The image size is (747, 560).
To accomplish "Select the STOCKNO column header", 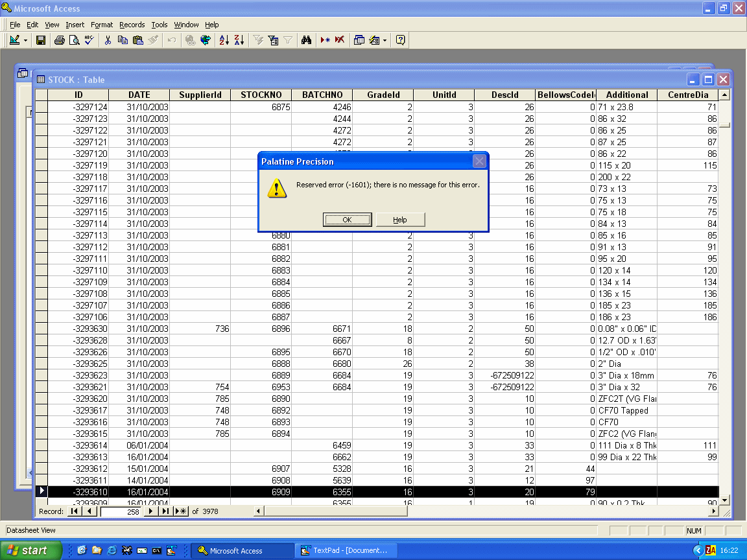I will (261, 95).
